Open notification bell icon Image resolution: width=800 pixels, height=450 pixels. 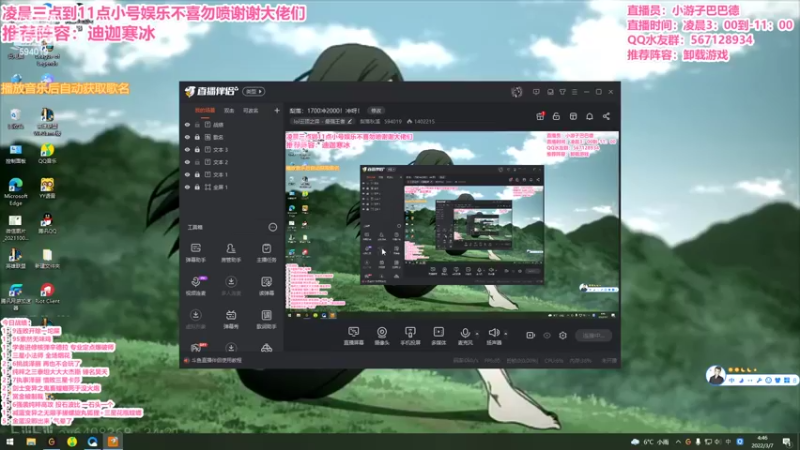[589, 116]
